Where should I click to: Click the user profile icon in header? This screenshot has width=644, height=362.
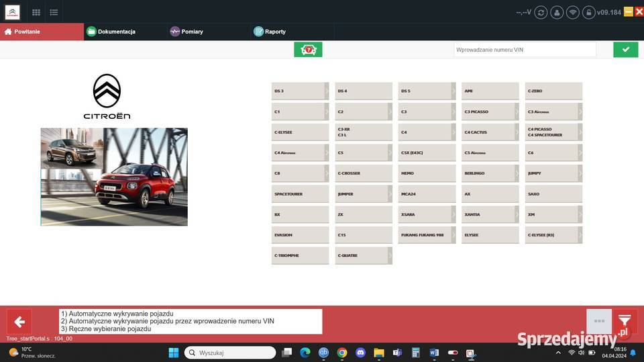point(557,12)
